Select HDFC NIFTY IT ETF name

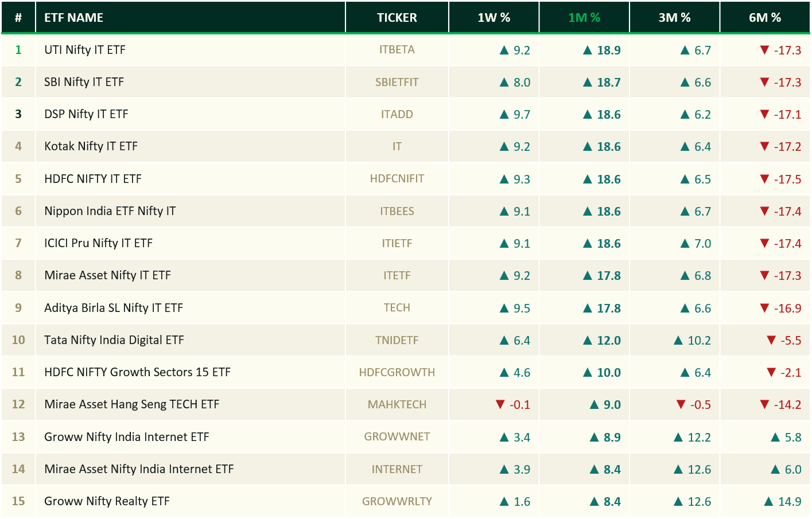point(93,179)
